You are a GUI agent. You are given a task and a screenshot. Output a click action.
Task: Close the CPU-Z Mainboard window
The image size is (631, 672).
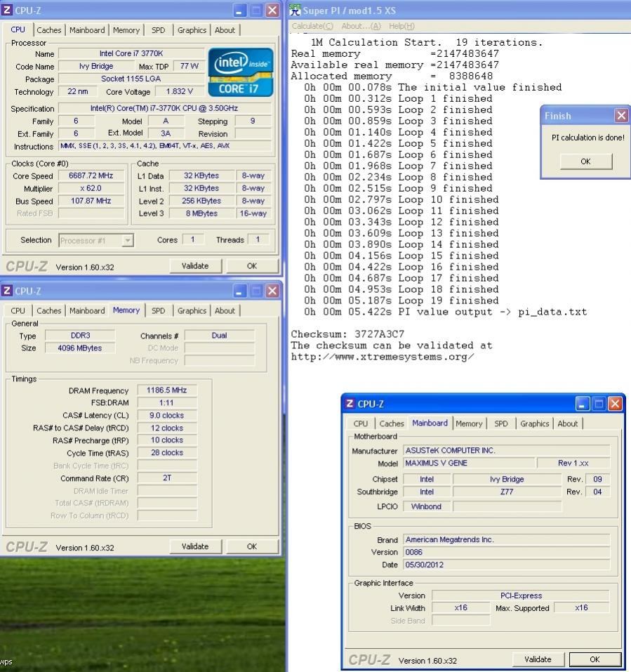point(615,403)
